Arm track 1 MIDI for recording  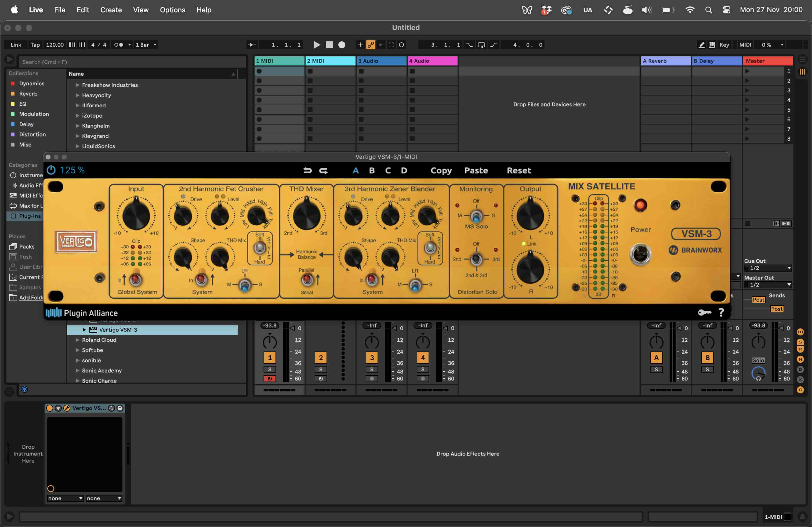(x=270, y=378)
